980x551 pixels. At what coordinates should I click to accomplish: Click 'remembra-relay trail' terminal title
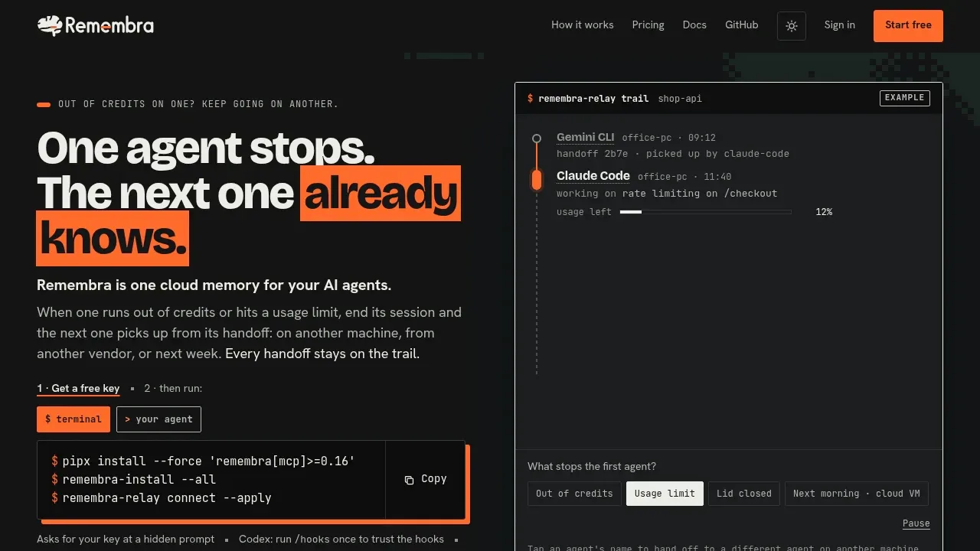pyautogui.click(x=593, y=99)
